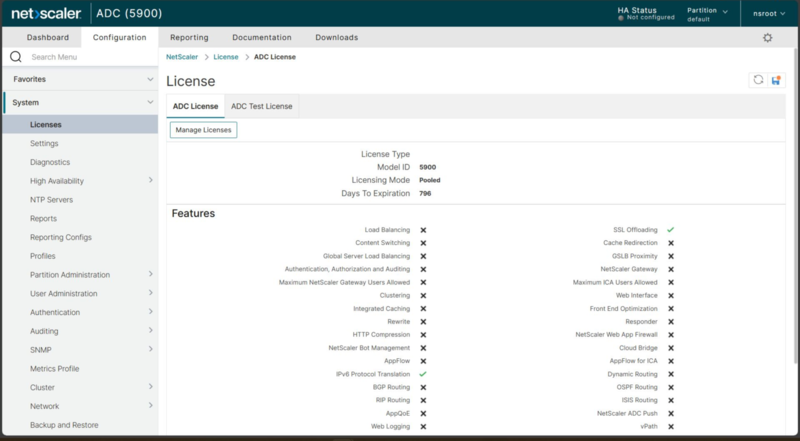Click the Model ID value 5900

click(x=428, y=167)
